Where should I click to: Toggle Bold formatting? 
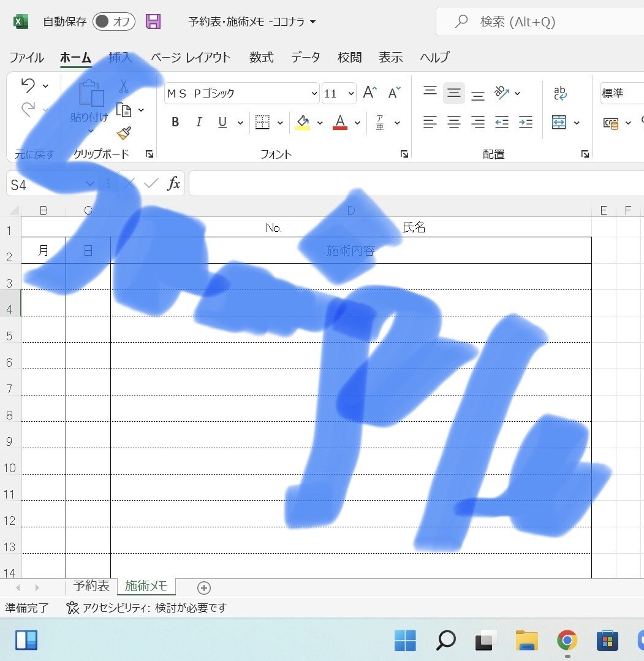click(176, 122)
